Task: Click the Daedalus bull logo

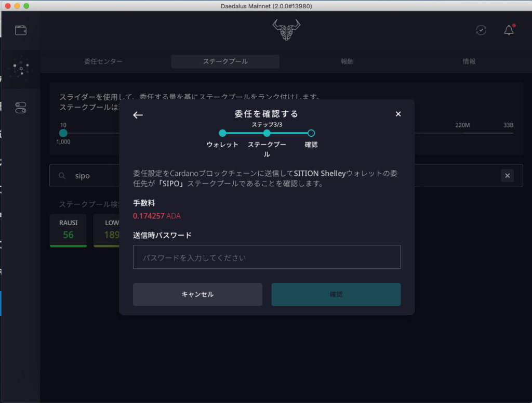Action: (286, 30)
